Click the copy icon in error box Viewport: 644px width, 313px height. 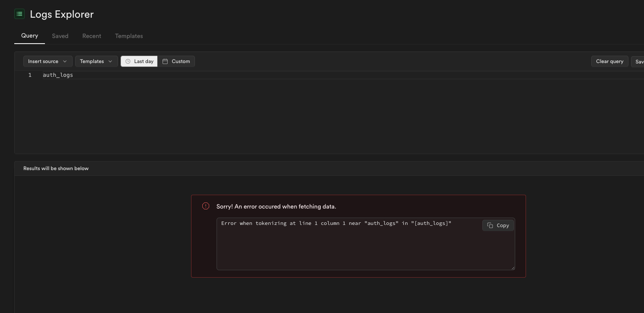pos(490,225)
